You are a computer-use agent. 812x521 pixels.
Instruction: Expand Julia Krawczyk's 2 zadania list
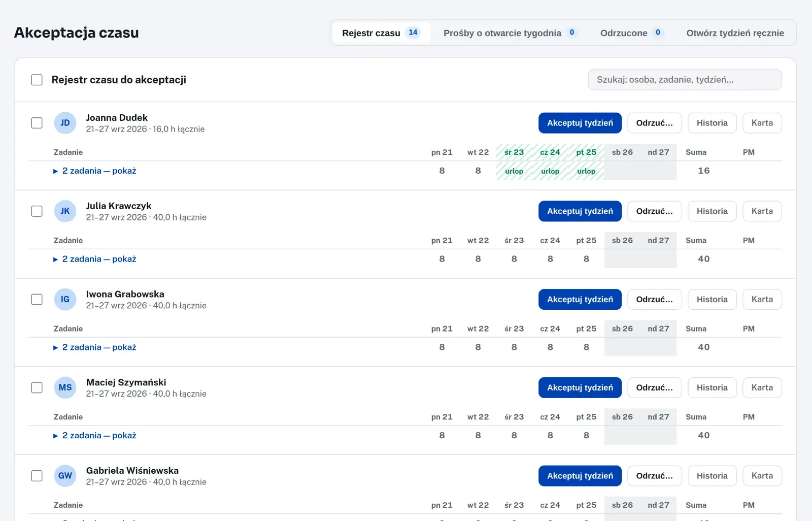[x=95, y=259]
